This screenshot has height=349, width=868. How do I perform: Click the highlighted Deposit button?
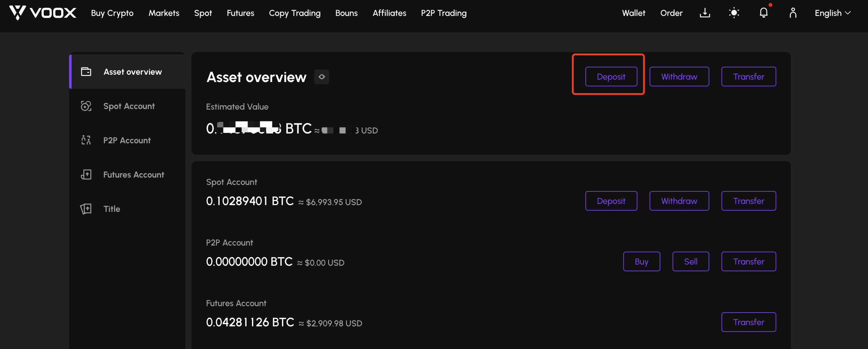(x=611, y=77)
